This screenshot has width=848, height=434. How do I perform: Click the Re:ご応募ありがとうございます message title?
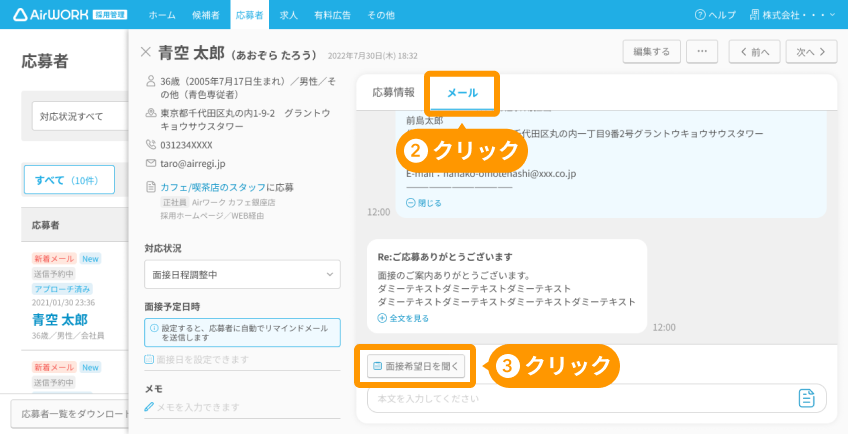point(445,257)
